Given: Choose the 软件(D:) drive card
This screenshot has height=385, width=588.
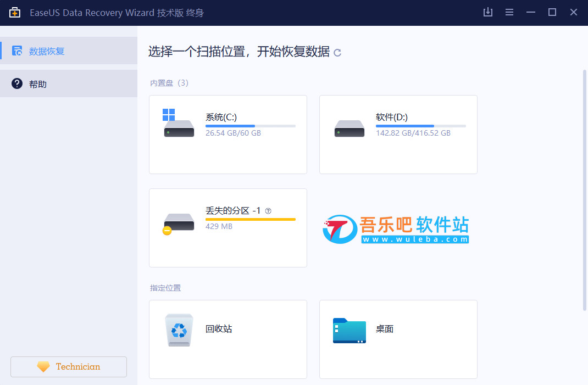Looking at the screenshot, I should tap(398, 135).
